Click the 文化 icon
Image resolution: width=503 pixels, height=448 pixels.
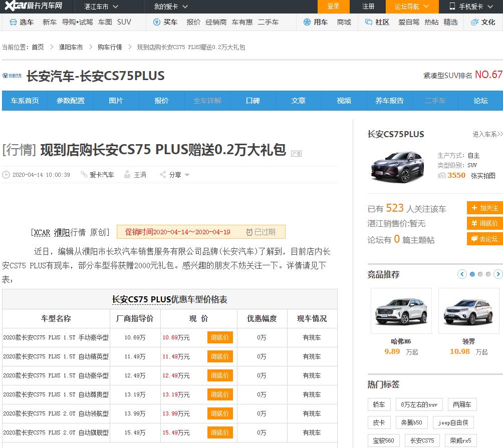(474, 22)
